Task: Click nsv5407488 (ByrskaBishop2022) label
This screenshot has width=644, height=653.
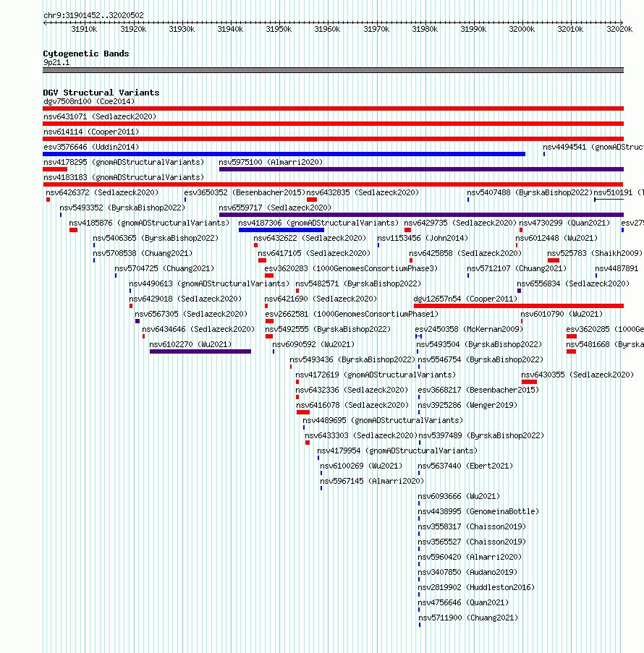Action: pyautogui.click(x=530, y=193)
